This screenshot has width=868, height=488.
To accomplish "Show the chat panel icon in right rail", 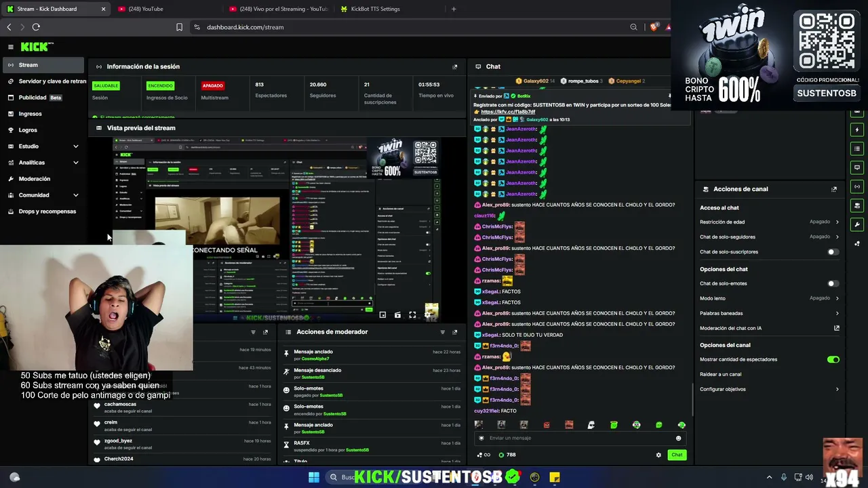I will (857, 167).
